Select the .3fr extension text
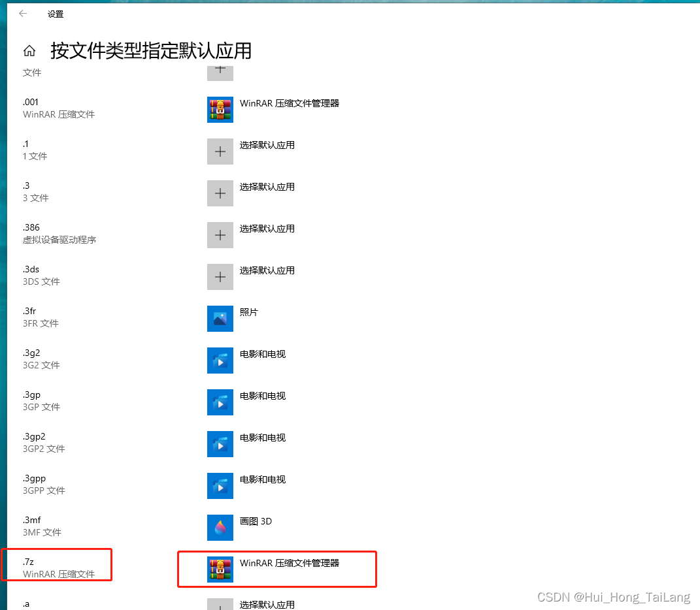Screen dimensions: 700x610 (x=29, y=311)
